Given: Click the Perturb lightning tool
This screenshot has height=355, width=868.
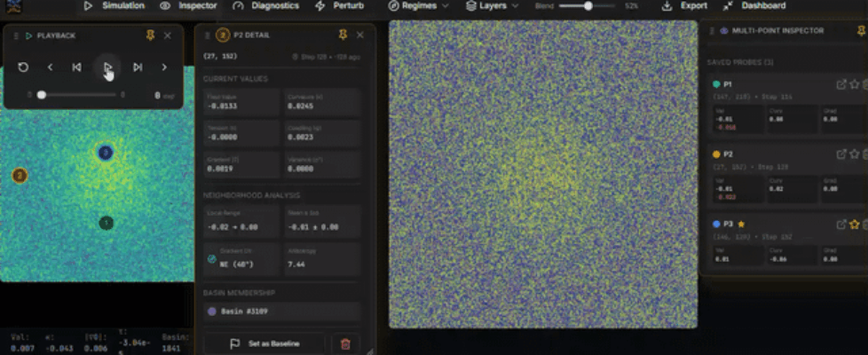Looking at the screenshot, I should point(341,5).
